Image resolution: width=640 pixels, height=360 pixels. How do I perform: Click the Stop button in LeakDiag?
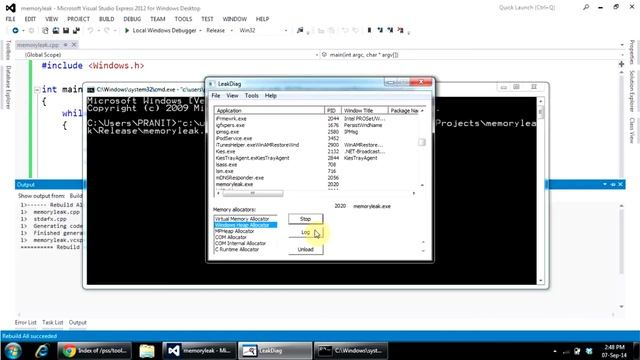pyautogui.click(x=305, y=219)
